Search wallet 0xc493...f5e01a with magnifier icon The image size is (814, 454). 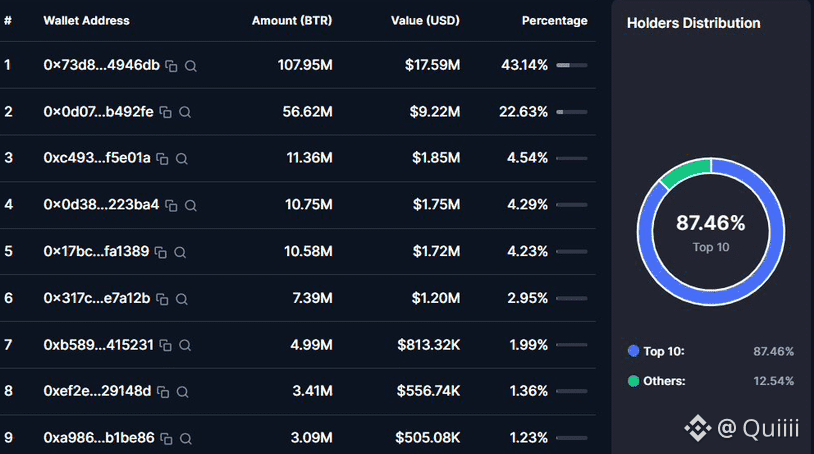click(x=181, y=159)
